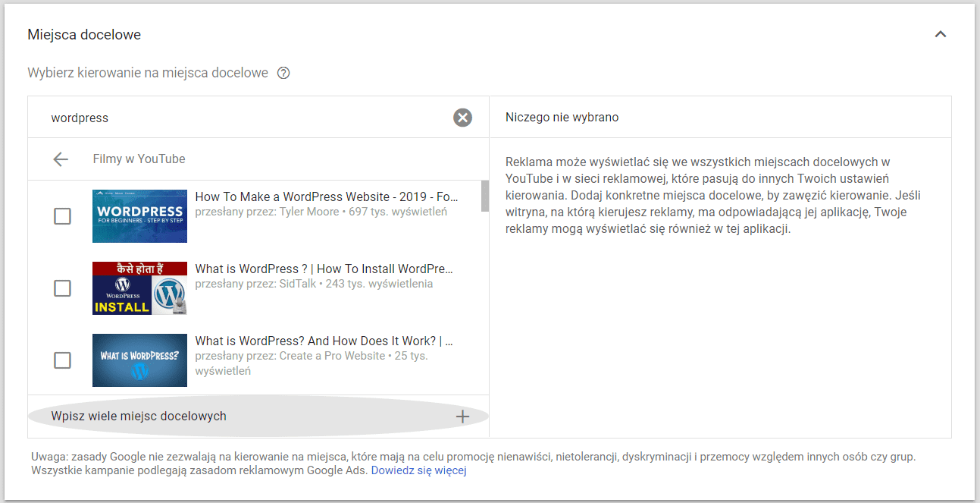980x503 pixels.
Task: Click the Filmy w YouTube breadcrumb label
Action: [139, 159]
